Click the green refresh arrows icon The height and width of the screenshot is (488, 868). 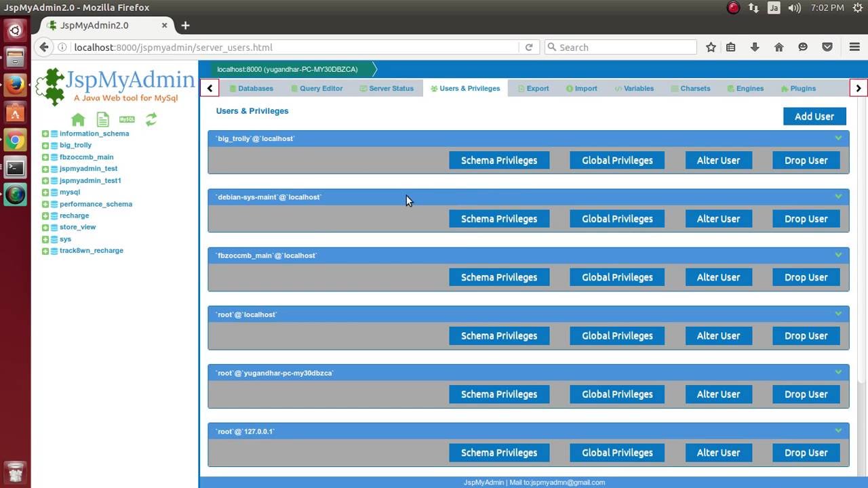[x=151, y=119]
